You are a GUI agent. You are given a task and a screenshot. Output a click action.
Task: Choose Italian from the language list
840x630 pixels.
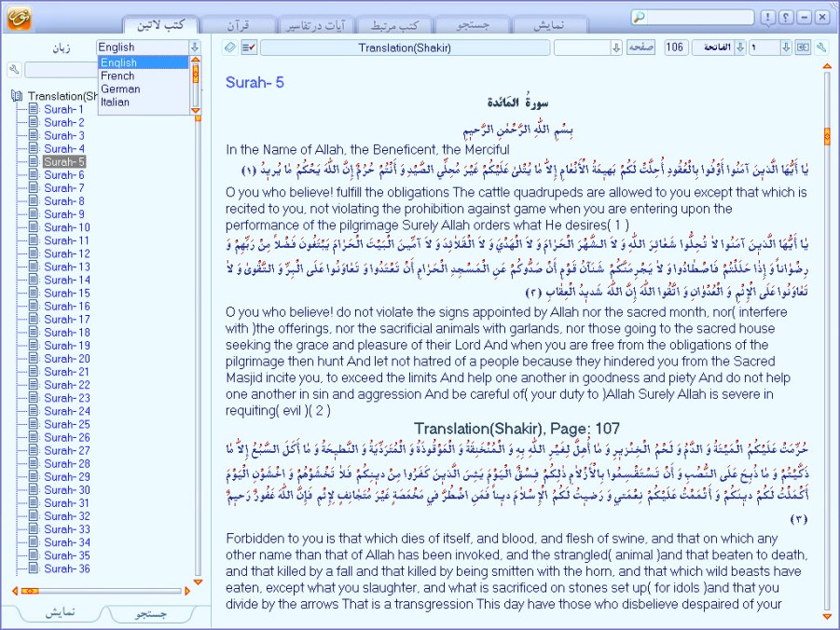pos(144,103)
